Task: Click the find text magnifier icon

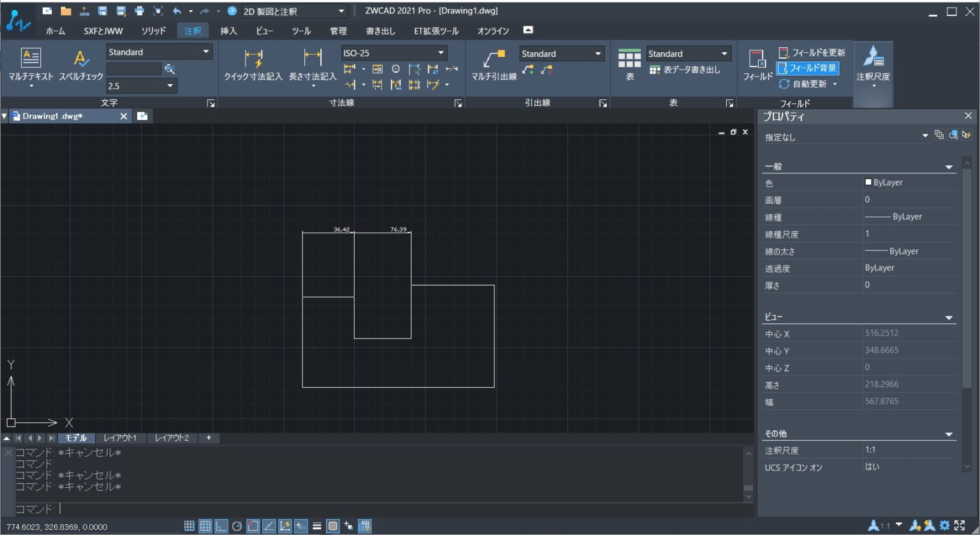Action: click(170, 69)
